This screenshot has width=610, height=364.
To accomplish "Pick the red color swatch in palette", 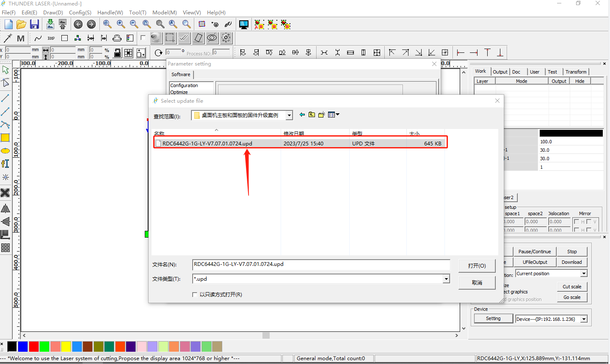I will tap(34, 347).
